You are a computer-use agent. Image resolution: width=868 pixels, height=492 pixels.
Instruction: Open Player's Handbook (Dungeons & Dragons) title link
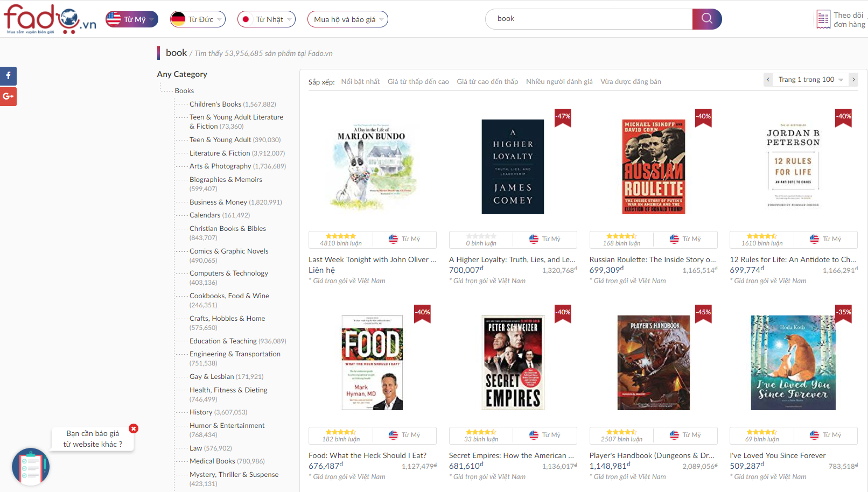pyautogui.click(x=652, y=455)
